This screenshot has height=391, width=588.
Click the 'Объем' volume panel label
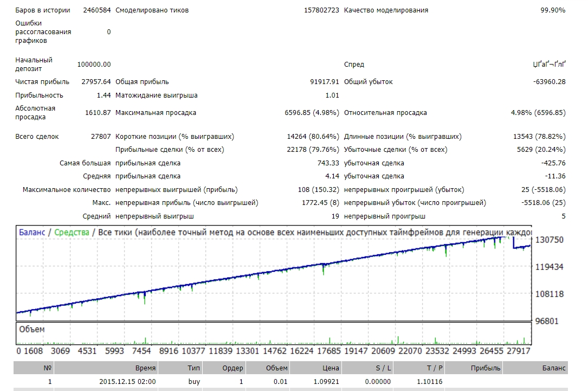coord(32,330)
